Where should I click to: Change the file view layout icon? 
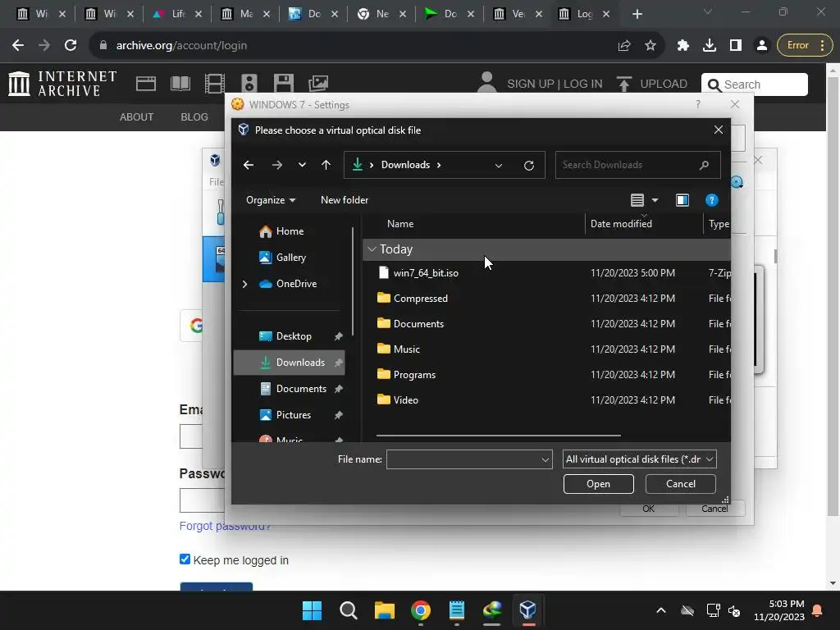click(637, 200)
